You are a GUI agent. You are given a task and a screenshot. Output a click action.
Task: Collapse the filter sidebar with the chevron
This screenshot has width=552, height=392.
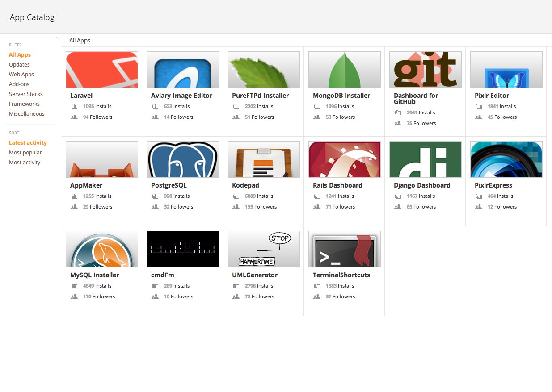(x=57, y=38)
